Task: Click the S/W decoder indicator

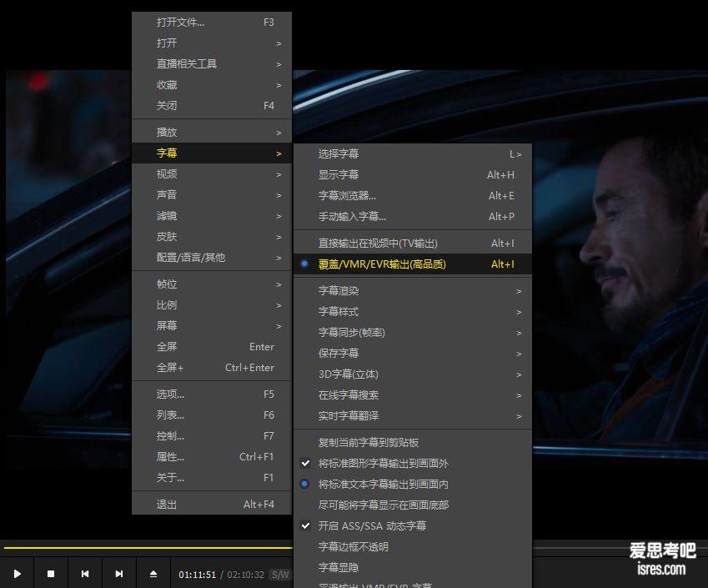Action: click(280, 575)
